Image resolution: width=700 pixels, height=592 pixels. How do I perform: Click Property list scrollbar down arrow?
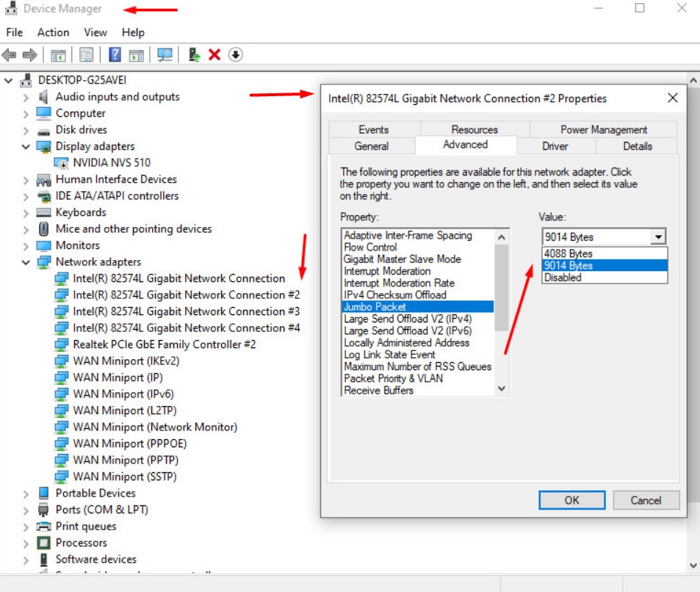coord(502,389)
